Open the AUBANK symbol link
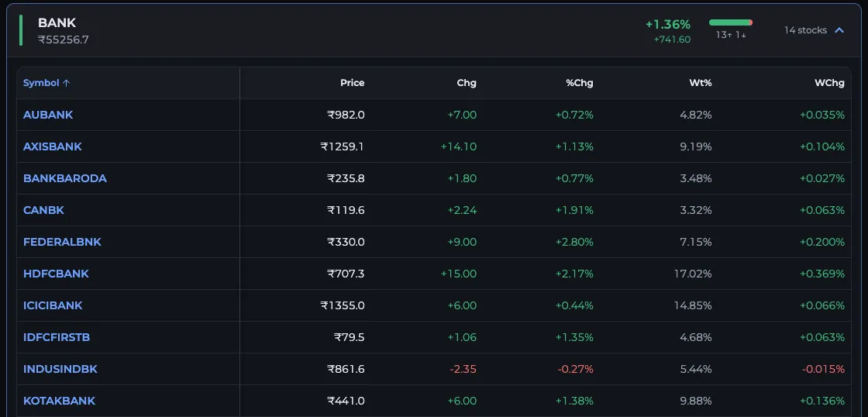The height and width of the screenshot is (417, 868). coord(48,115)
